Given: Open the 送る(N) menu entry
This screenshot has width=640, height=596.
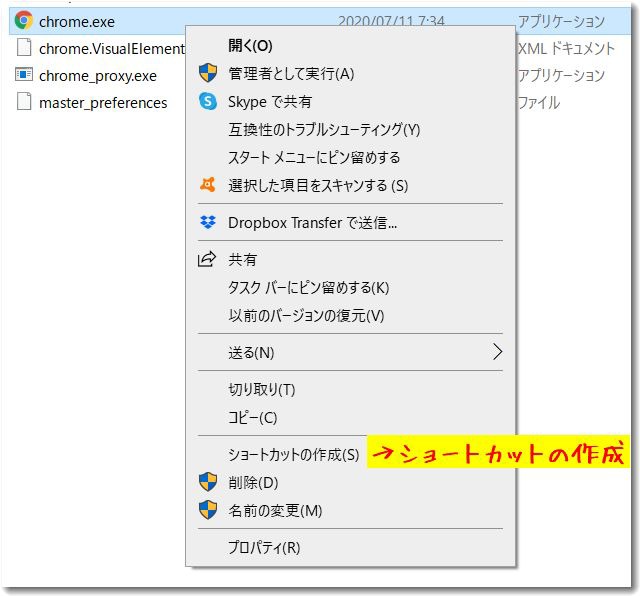Looking at the screenshot, I should coord(251,352).
